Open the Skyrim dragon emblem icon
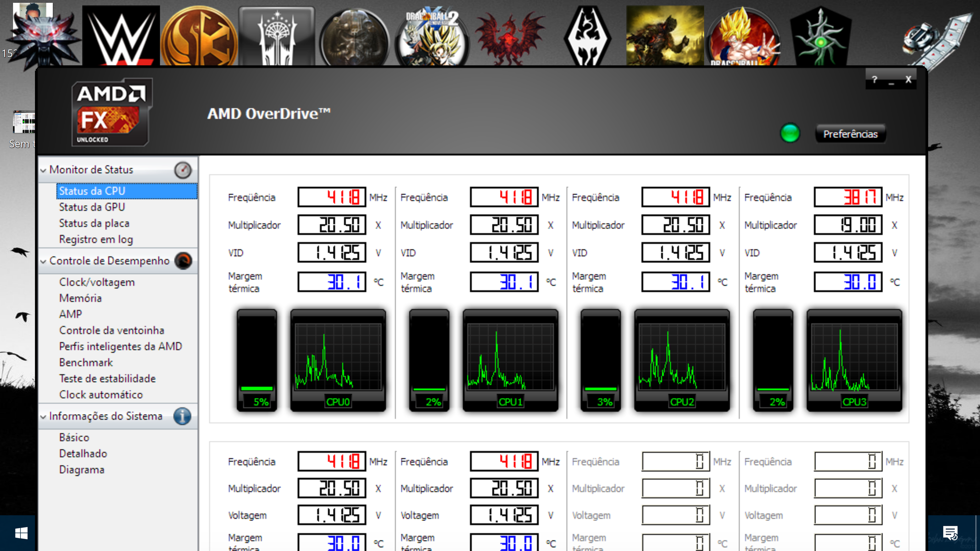This screenshot has height=551, width=980. (587, 36)
